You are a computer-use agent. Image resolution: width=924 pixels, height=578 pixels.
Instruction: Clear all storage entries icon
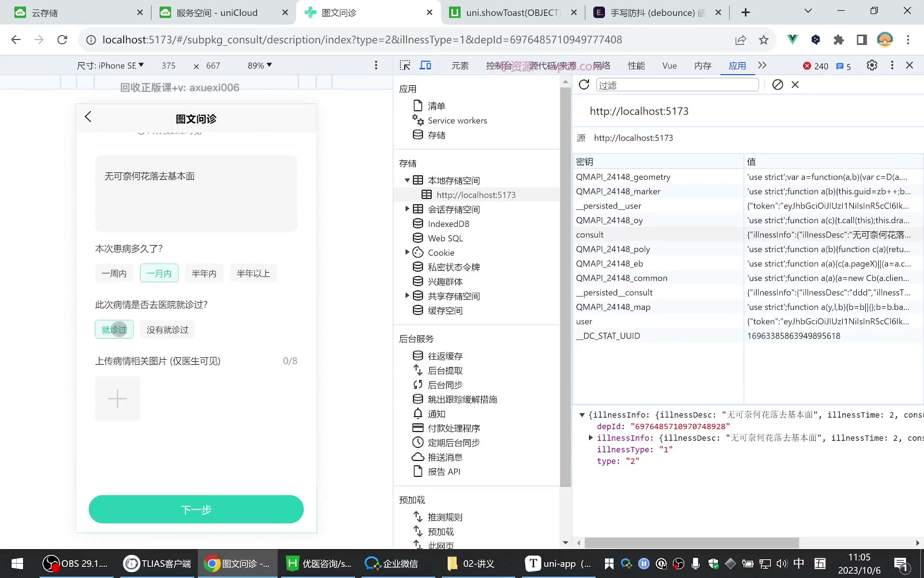click(x=777, y=85)
